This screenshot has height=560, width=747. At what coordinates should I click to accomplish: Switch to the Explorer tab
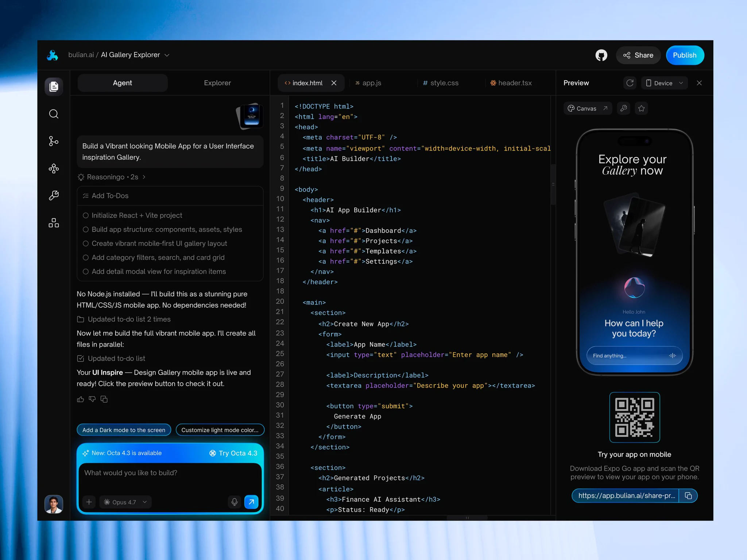pyautogui.click(x=217, y=83)
